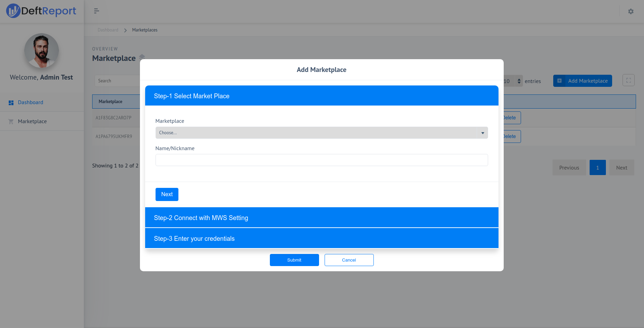Image resolution: width=644 pixels, height=328 pixels.
Task: Click Next in Step-1
Action: click(x=167, y=194)
